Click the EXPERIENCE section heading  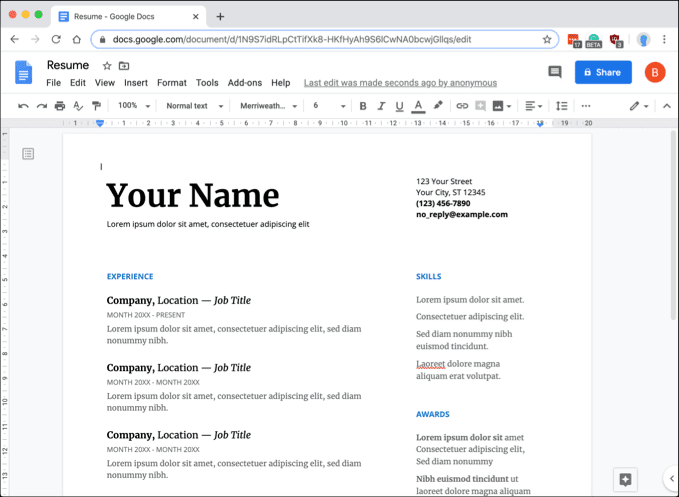(130, 276)
